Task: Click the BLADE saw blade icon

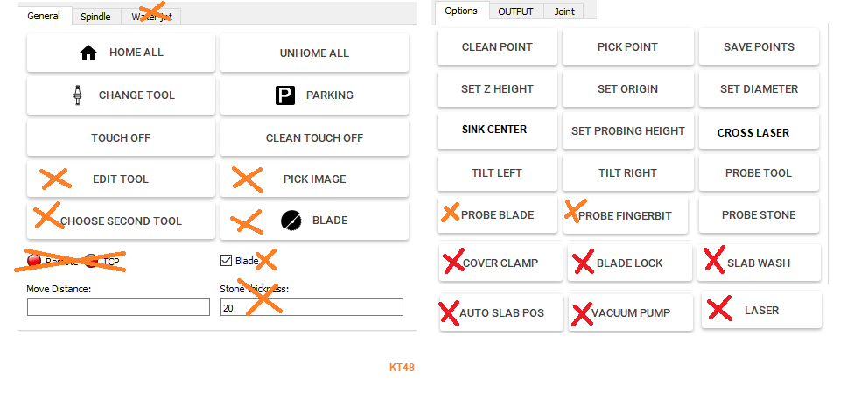Action: (290, 221)
